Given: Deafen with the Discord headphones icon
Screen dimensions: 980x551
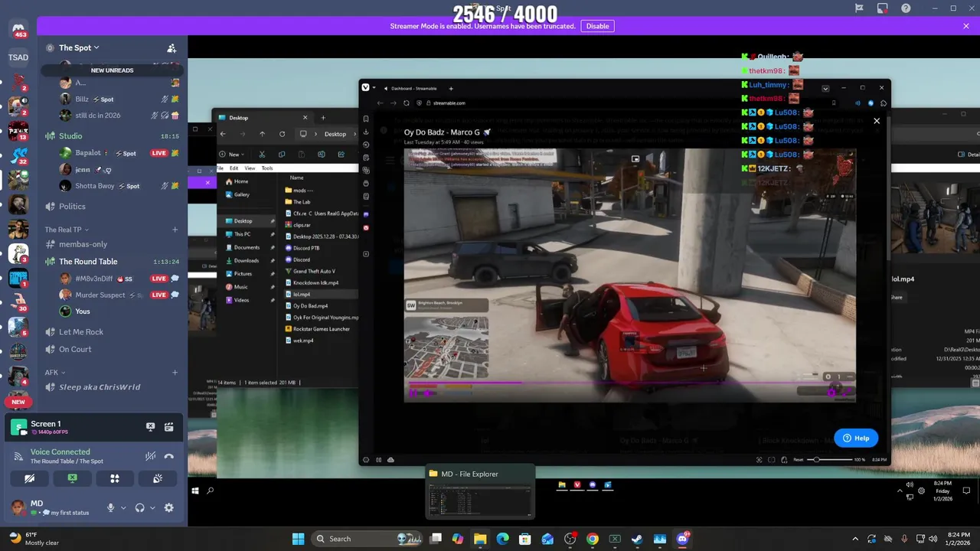Looking at the screenshot, I should [x=139, y=507].
